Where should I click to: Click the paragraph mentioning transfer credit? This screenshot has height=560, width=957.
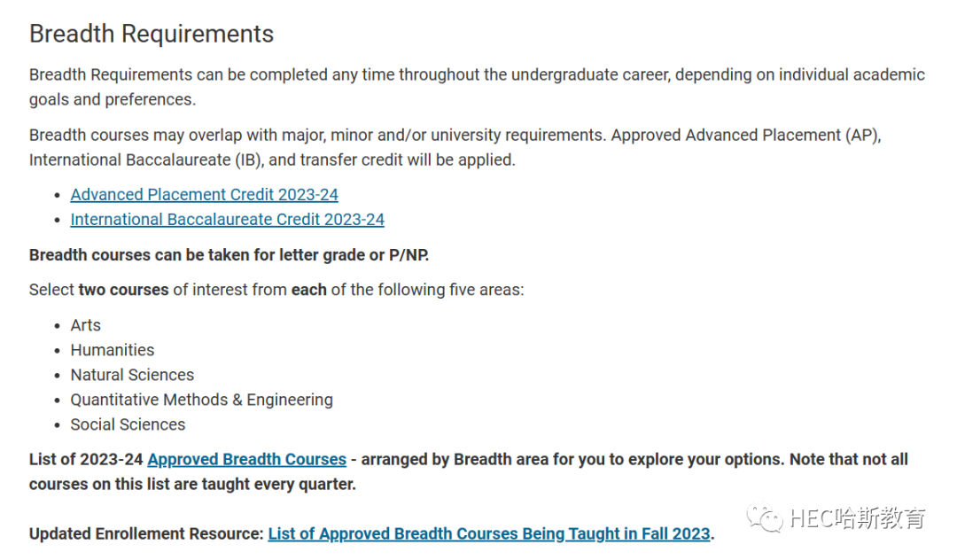click(455, 147)
